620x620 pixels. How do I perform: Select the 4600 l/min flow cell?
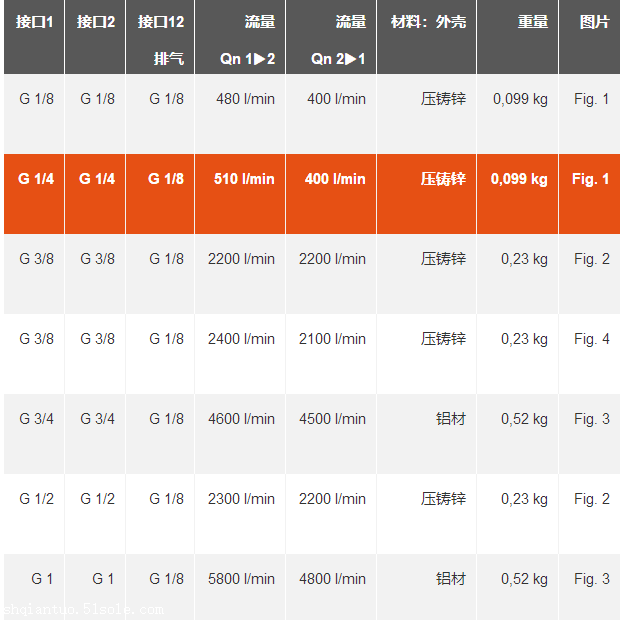click(x=241, y=419)
